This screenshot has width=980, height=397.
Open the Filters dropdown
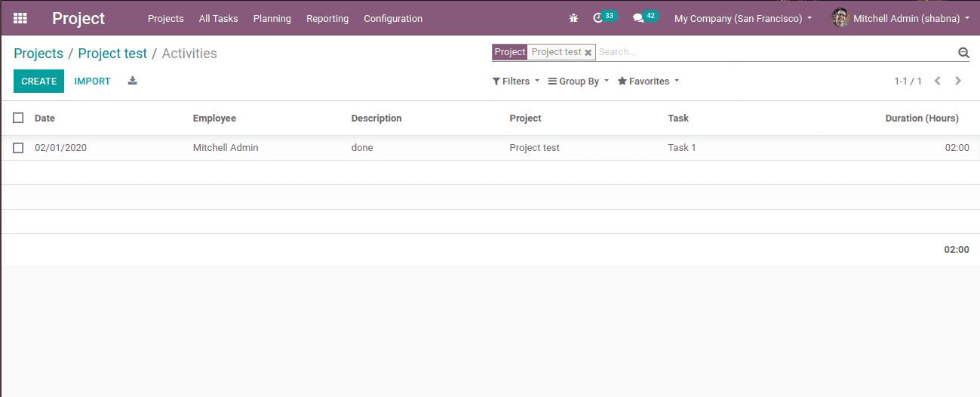pos(516,81)
